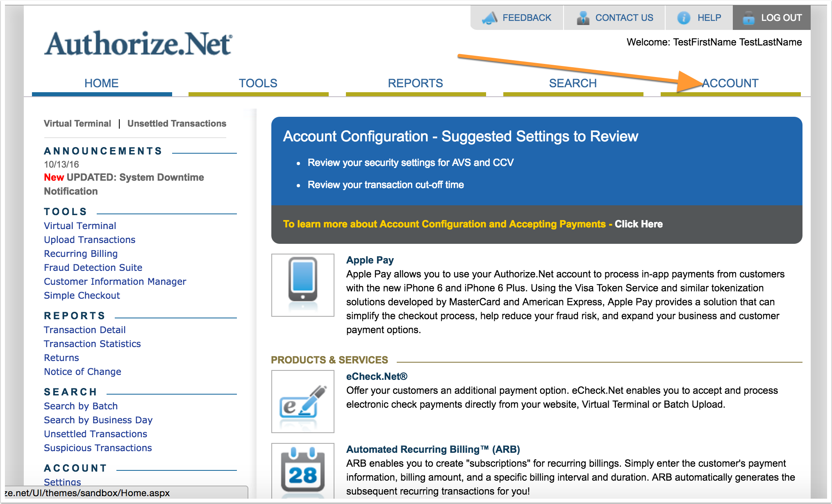
Task: Open Search by Business Day link
Action: 98,420
